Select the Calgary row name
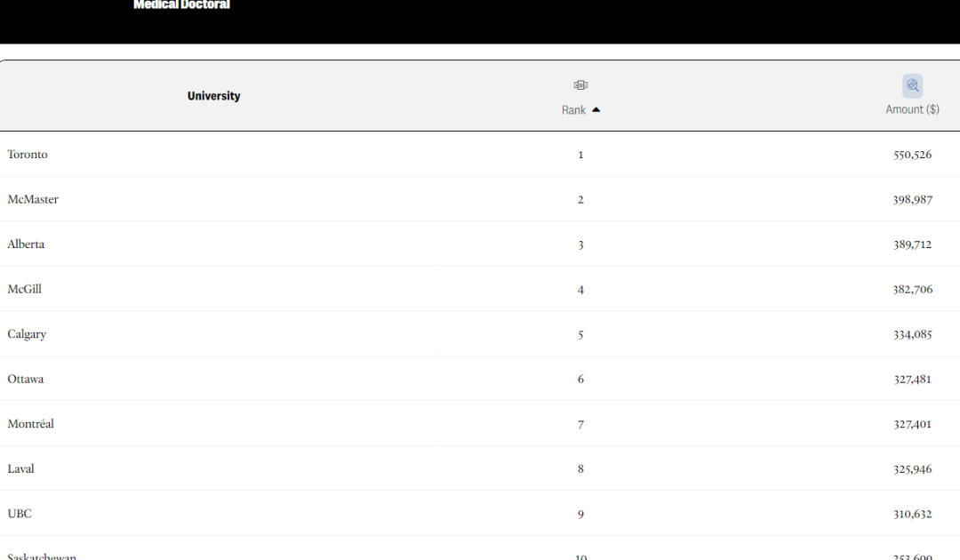 [27, 334]
